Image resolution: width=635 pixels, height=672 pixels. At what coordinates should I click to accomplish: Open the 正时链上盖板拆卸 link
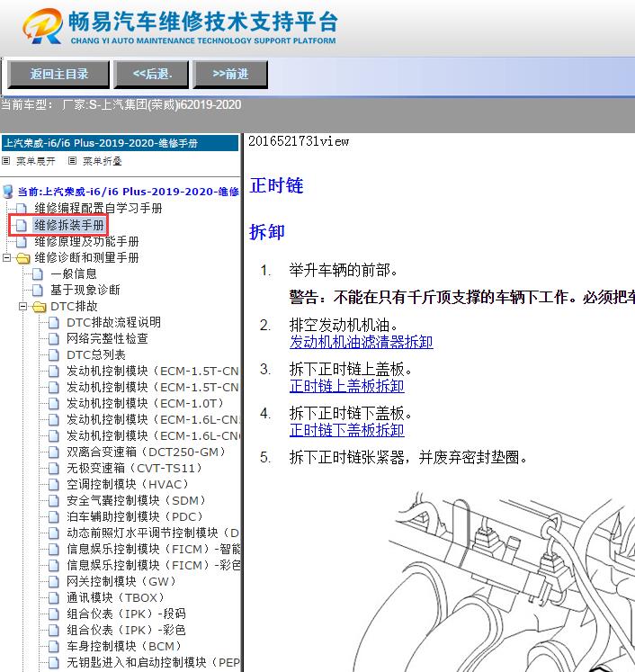346,386
